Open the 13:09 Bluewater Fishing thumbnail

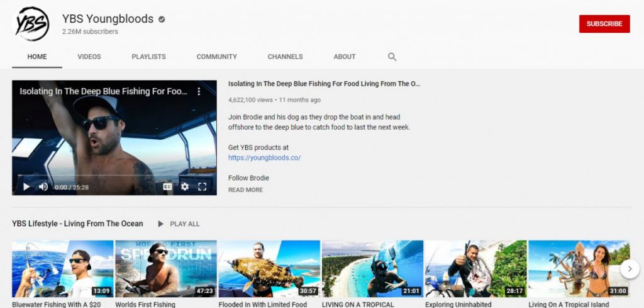click(x=62, y=269)
